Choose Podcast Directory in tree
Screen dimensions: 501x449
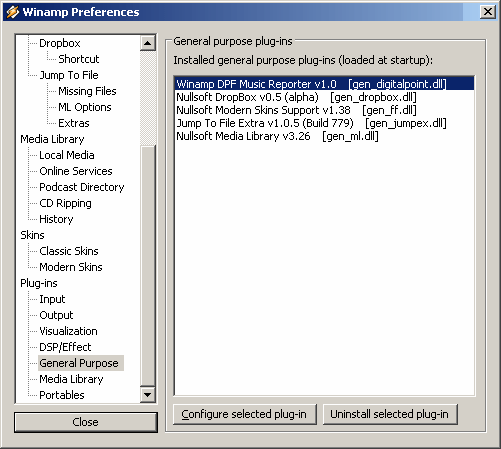point(82,187)
